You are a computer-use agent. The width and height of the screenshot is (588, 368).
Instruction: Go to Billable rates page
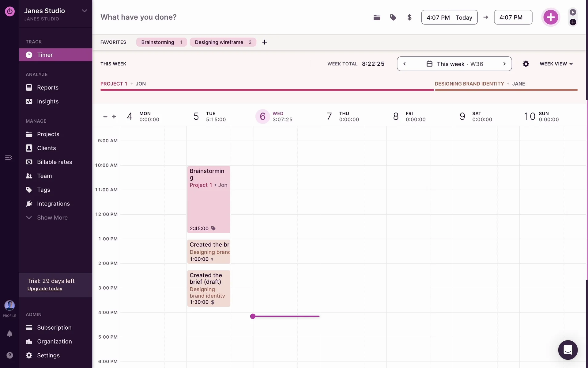click(x=54, y=162)
